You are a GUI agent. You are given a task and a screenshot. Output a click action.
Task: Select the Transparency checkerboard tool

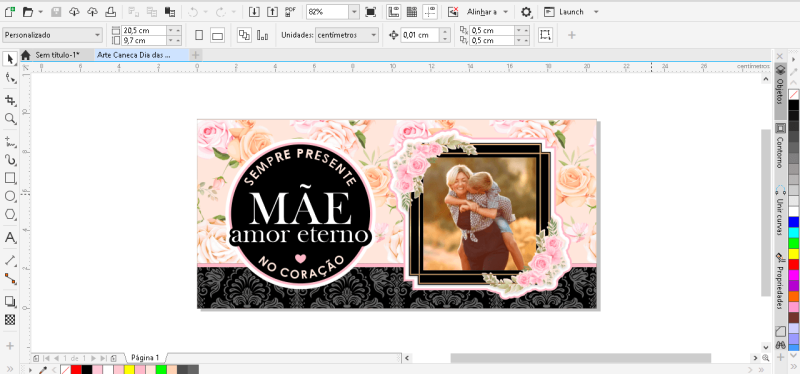[x=10, y=320]
